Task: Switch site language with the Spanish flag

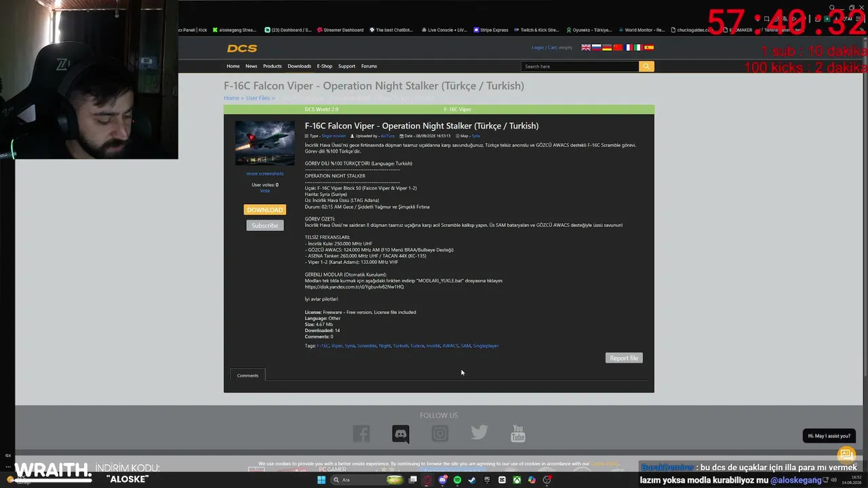Action: click(649, 47)
